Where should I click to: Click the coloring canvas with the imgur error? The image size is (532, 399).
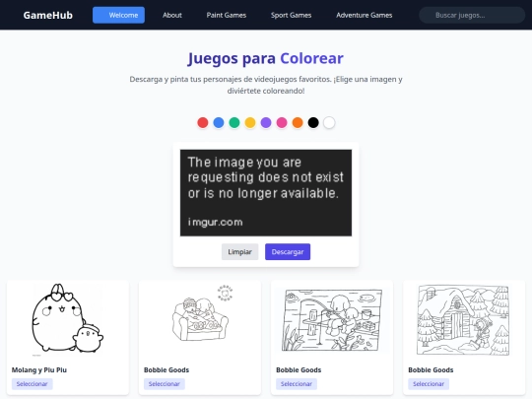pyautogui.click(x=266, y=193)
